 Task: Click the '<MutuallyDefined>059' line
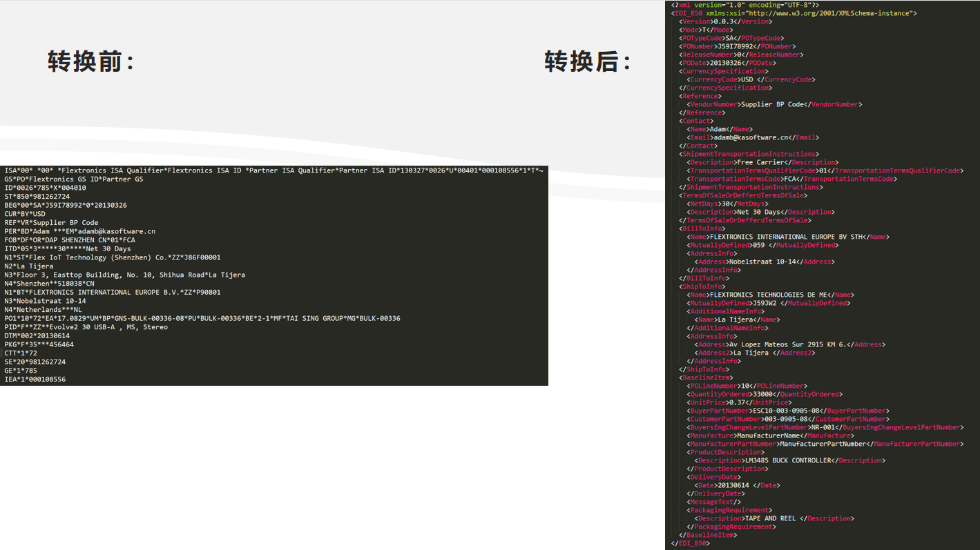(762, 245)
